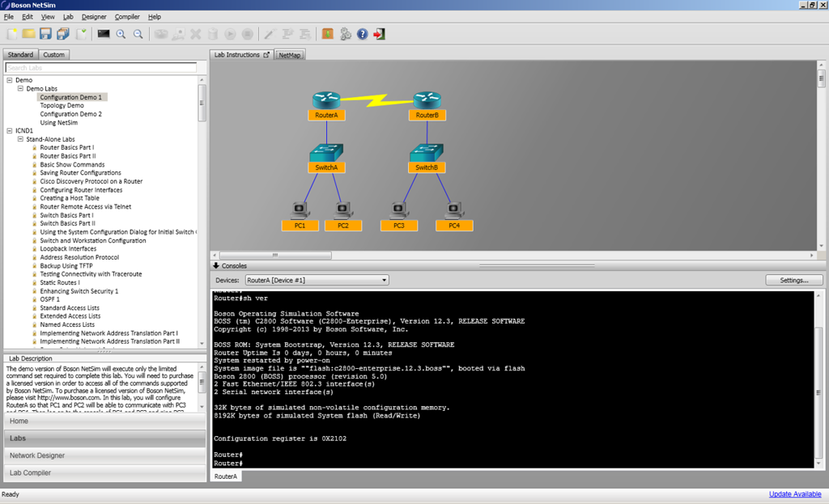Open the console terminal toolbar icon
829x504 pixels.
104,34
